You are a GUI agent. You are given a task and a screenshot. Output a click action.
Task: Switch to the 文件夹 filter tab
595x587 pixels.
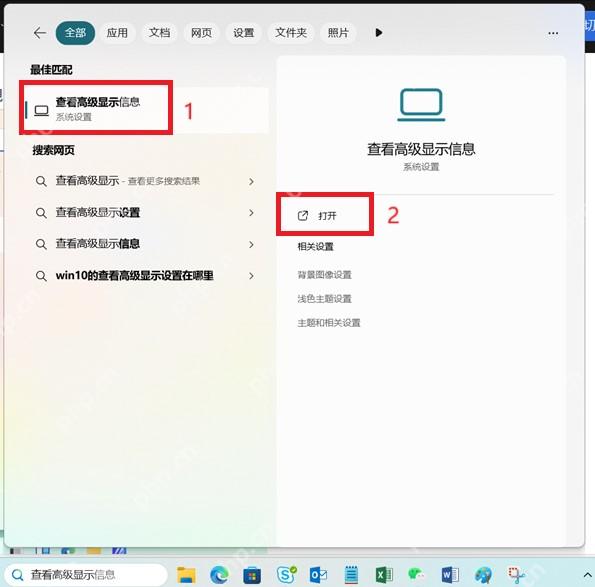pos(291,33)
